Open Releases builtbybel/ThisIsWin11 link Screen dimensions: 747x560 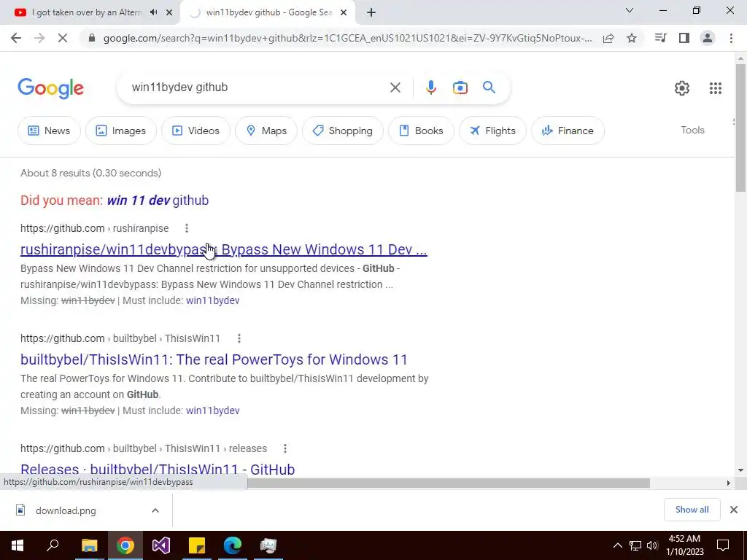click(x=158, y=470)
